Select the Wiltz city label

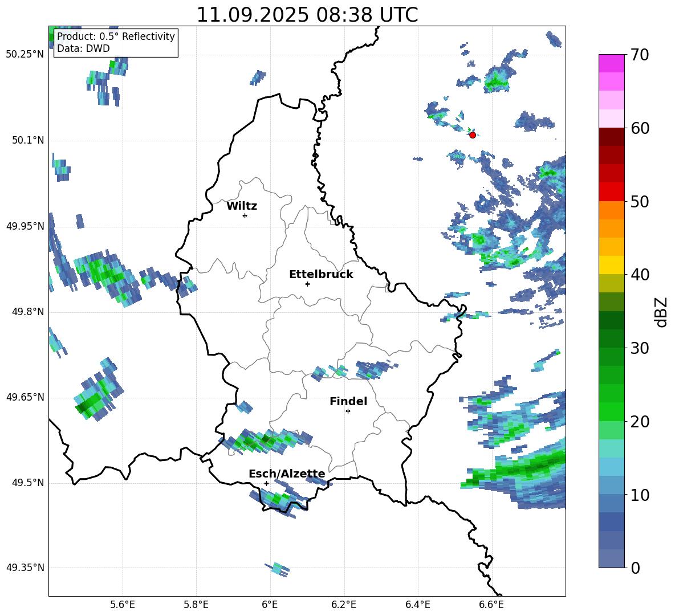click(x=242, y=206)
